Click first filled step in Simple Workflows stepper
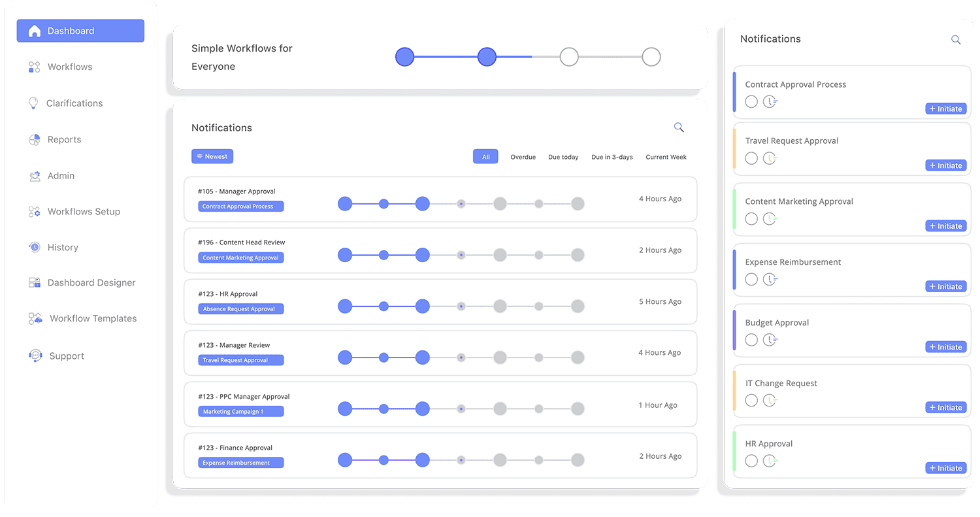Screen dimensions: 980x517 405,57
